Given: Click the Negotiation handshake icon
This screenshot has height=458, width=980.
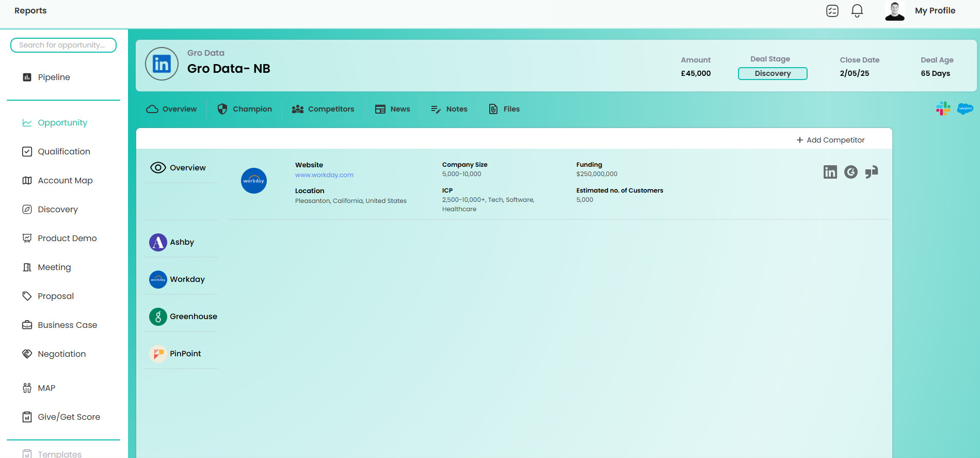Looking at the screenshot, I should [x=27, y=354].
